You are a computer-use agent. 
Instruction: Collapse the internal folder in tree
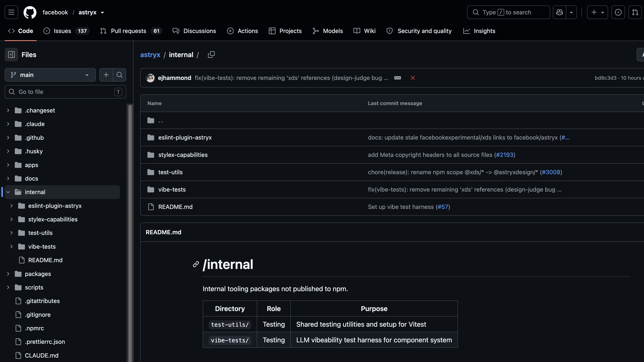pyautogui.click(x=8, y=192)
